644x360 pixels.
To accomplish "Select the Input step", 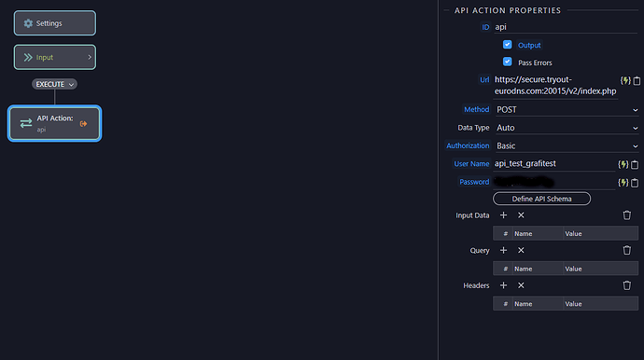I will [55, 57].
